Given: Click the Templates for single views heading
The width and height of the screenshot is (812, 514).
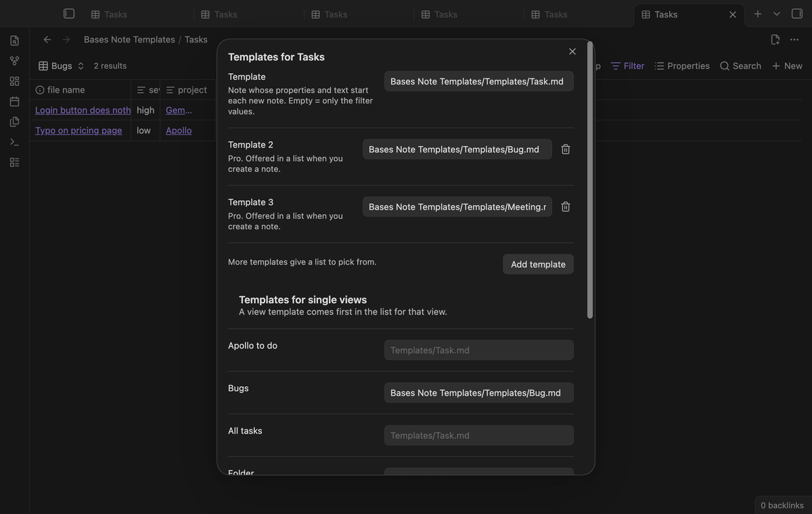Looking at the screenshot, I should click(x=303, y=300).
